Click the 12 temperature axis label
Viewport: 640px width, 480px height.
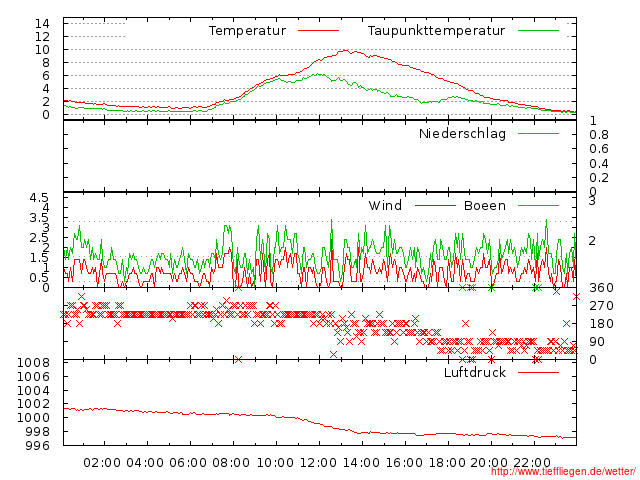42,37
